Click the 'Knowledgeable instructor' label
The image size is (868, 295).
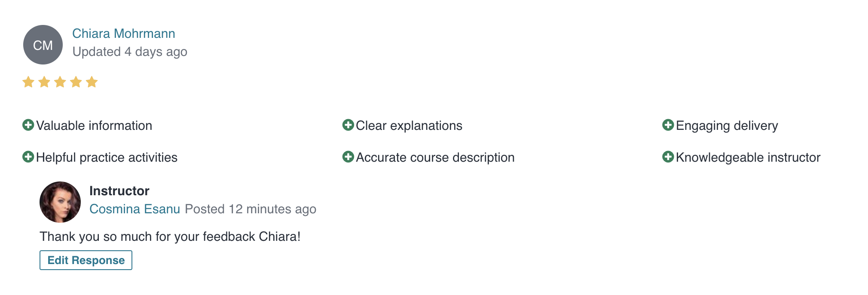(x=748, y=157)
